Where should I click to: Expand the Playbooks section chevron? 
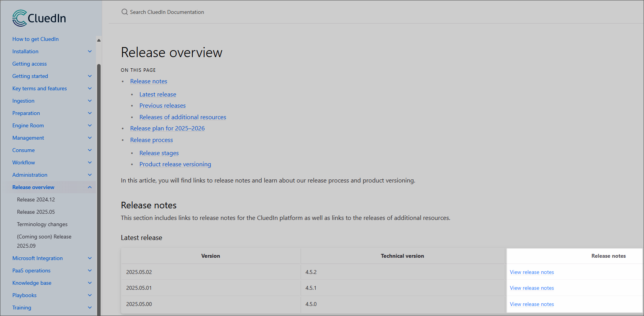point(90,295)
